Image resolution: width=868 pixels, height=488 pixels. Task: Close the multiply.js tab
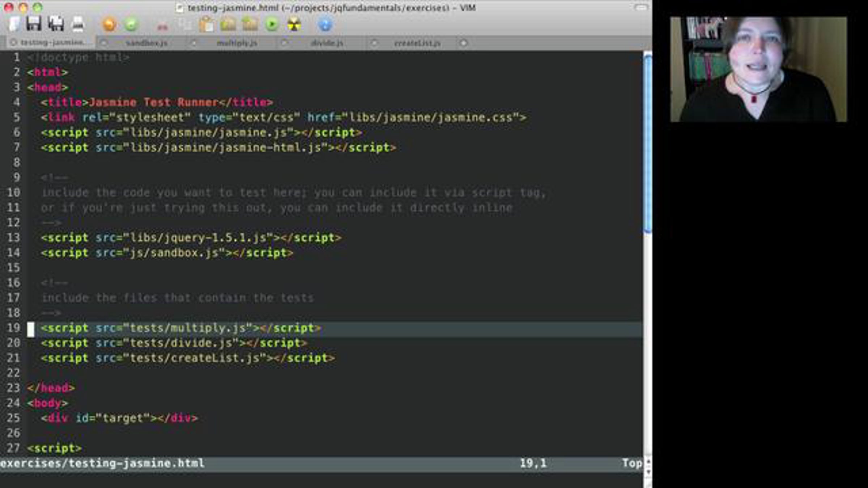tap(193, 43)
